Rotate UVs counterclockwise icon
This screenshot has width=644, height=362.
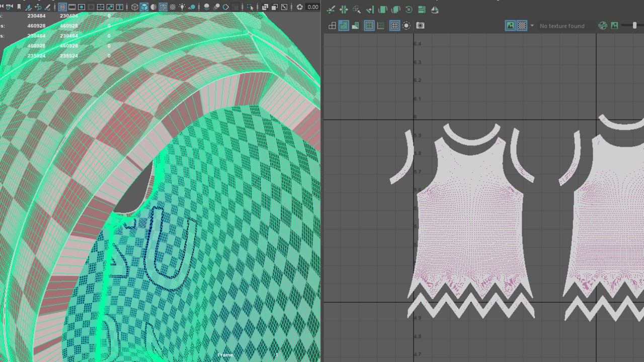click(382, 10)
